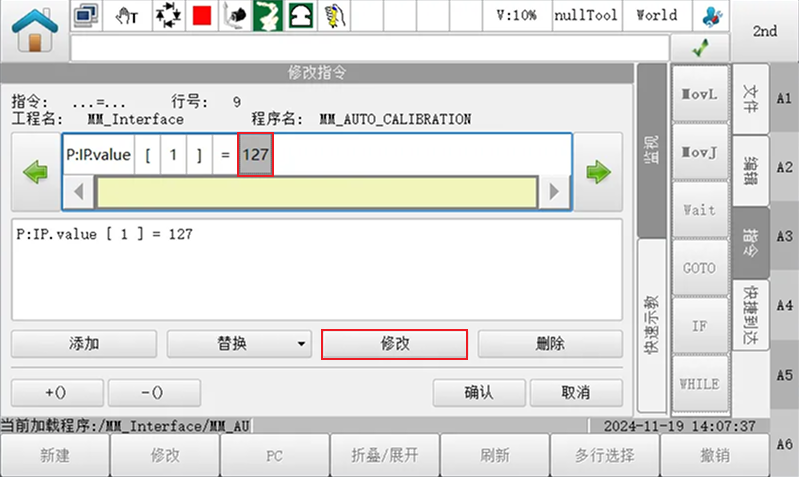The width and height of the screenshot is (799, 477).
Task: Click the 多行选择 multi-line select button
Action: [605, 455]
